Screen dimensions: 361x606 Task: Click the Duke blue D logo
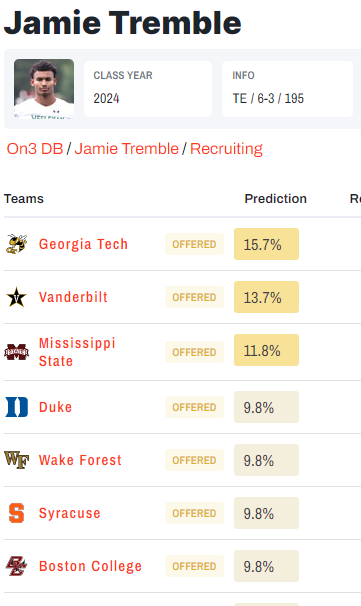pos(17,407)
